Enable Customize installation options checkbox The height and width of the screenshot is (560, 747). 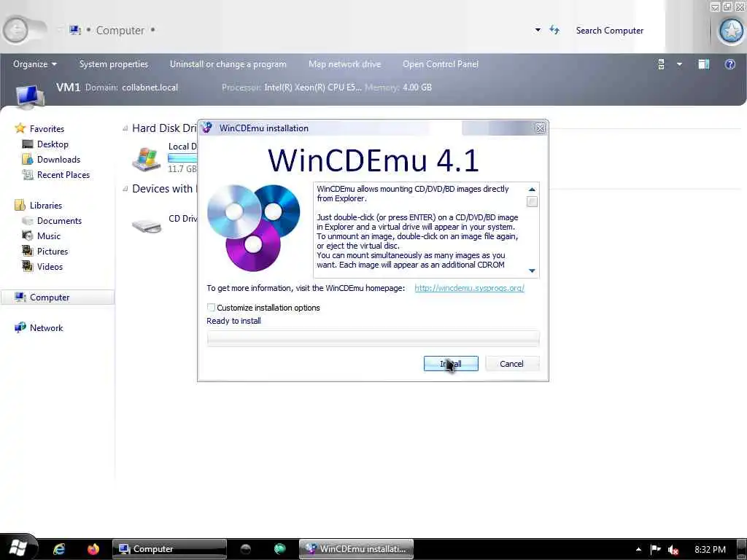coord(211,308)
